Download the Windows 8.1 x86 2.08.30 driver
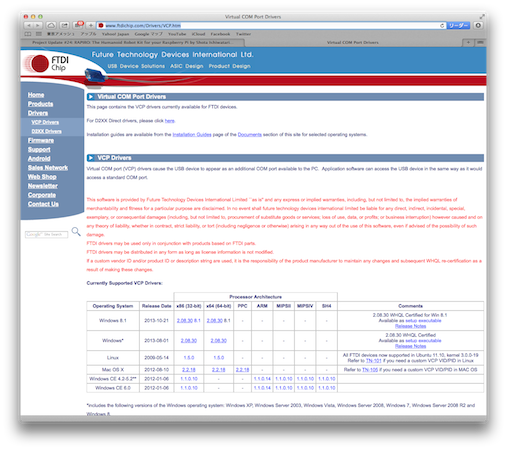This screenshot has height=450, width=507. (185, 320)
